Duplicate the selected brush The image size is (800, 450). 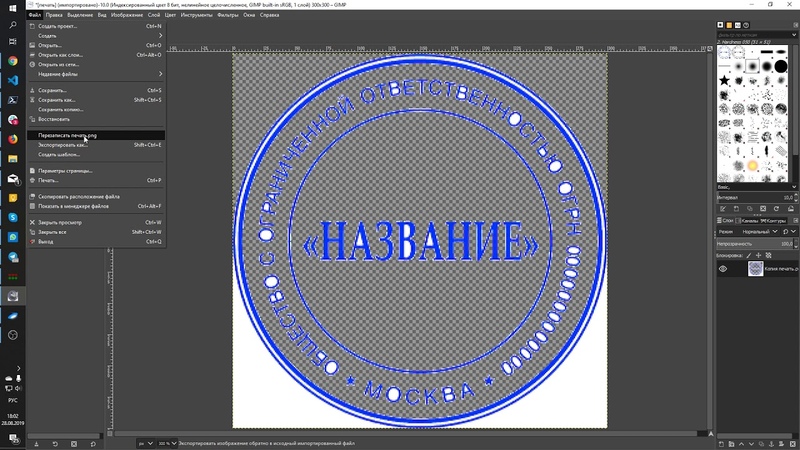[x=749, y=209]
